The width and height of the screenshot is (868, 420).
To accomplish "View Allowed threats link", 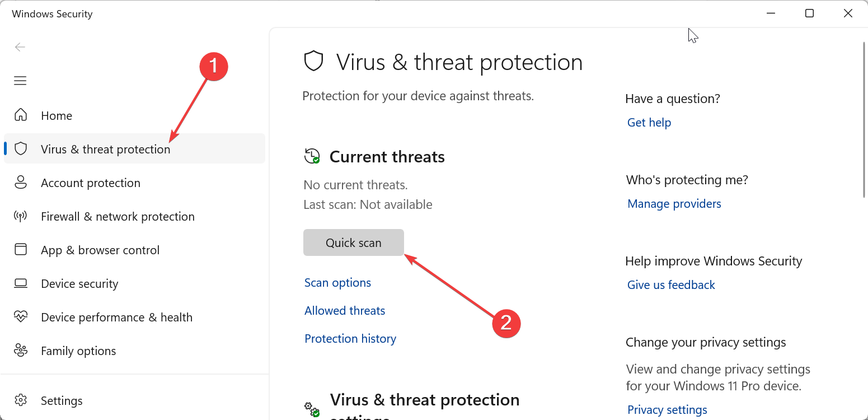I will point(345,311).
